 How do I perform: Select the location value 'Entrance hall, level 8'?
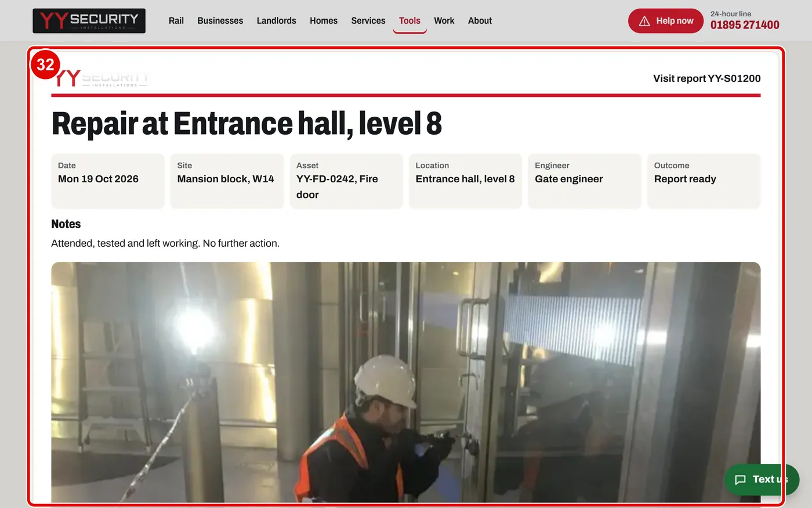point(465,179)
